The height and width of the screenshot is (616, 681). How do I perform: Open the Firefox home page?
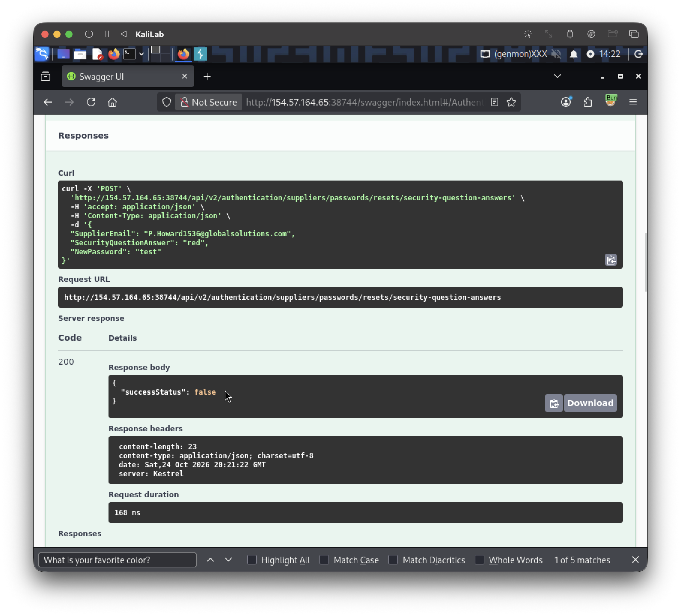tap(112, 102)
